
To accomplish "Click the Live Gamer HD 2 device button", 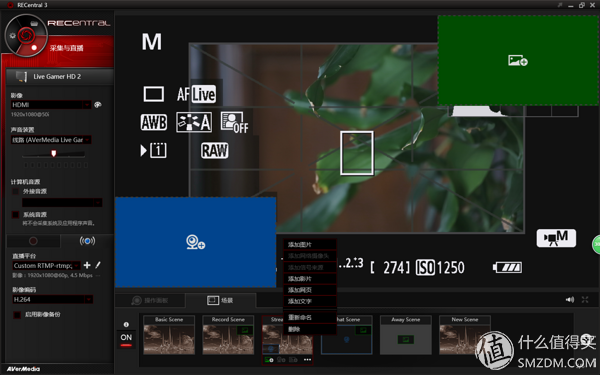I will point(60,77).
